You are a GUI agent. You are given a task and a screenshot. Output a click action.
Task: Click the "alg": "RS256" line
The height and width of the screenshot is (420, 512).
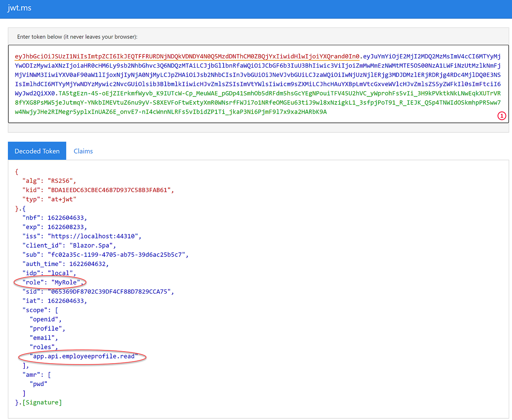pyautogui.click(x=49, y=181)
